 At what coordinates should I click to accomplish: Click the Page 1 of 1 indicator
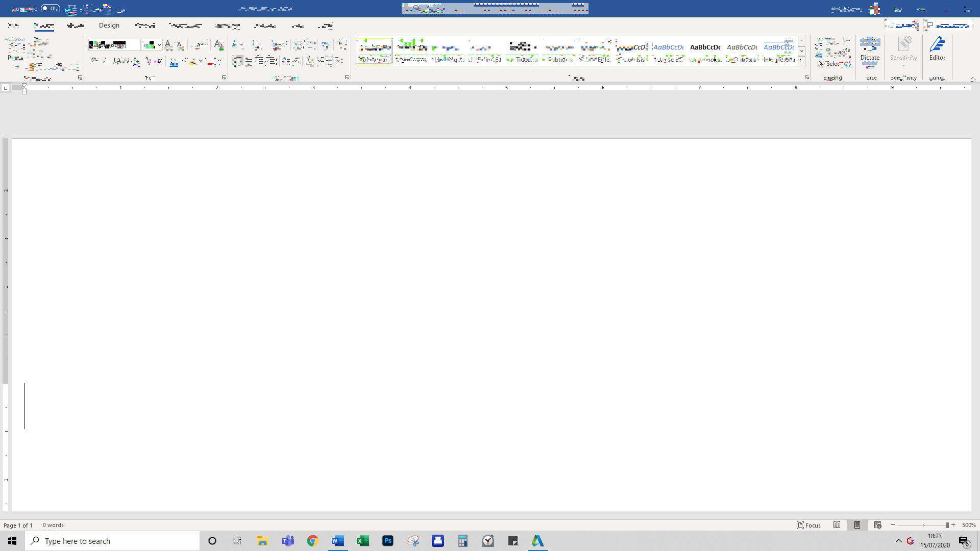pos(18,525)
